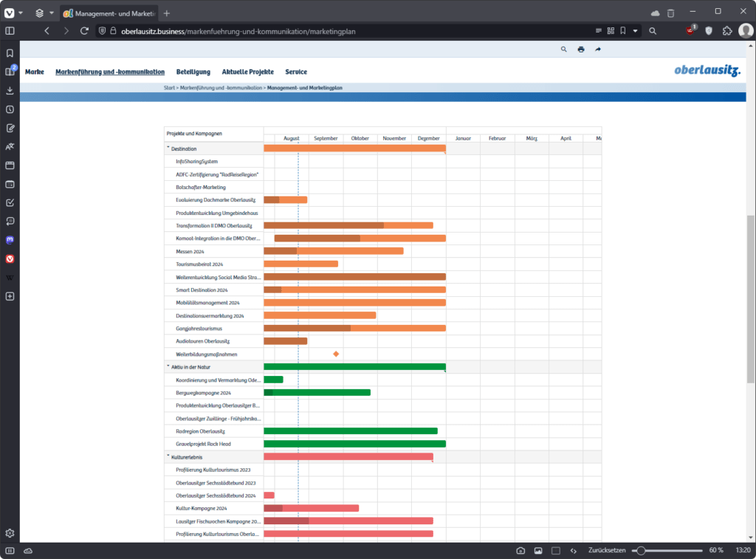The image size is (756, 559).
Task: Click the oberlausitz logo
Action: 707,70
